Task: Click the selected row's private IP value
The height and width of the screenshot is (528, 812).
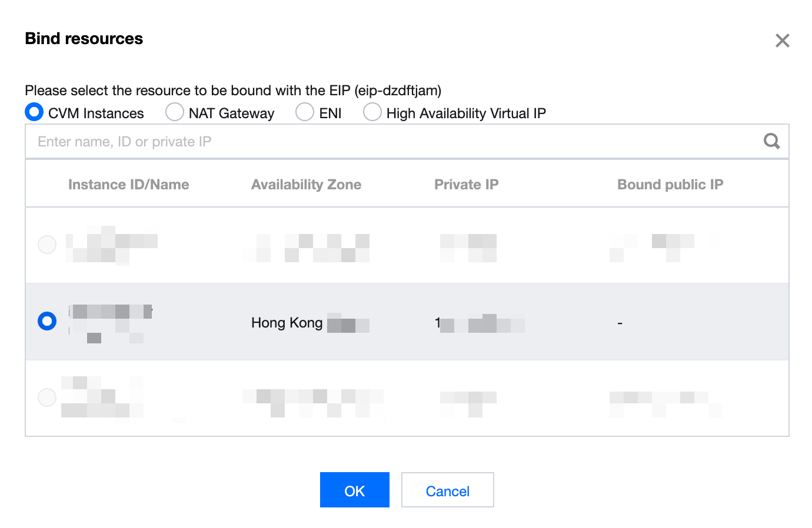Action: (x=480, y=323)
